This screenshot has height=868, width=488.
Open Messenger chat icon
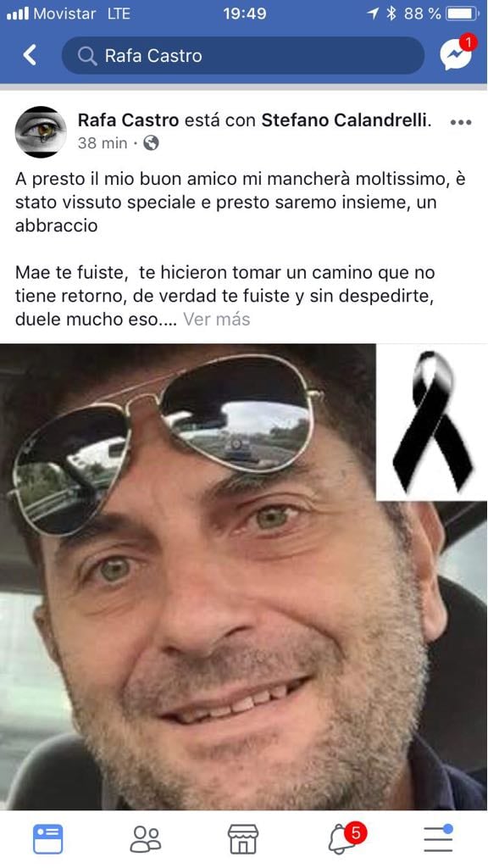coord(457,53)
